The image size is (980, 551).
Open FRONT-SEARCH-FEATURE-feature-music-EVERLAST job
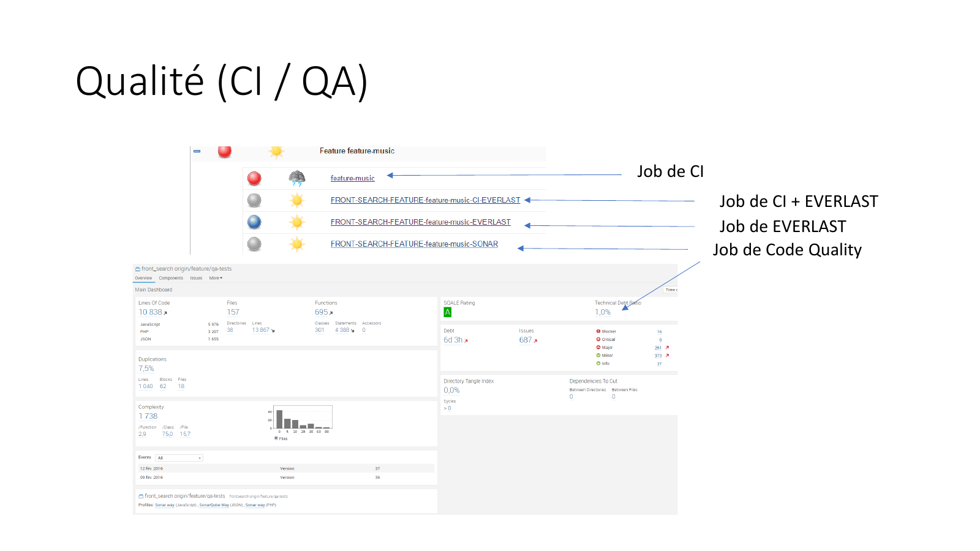tap(420, 222)
